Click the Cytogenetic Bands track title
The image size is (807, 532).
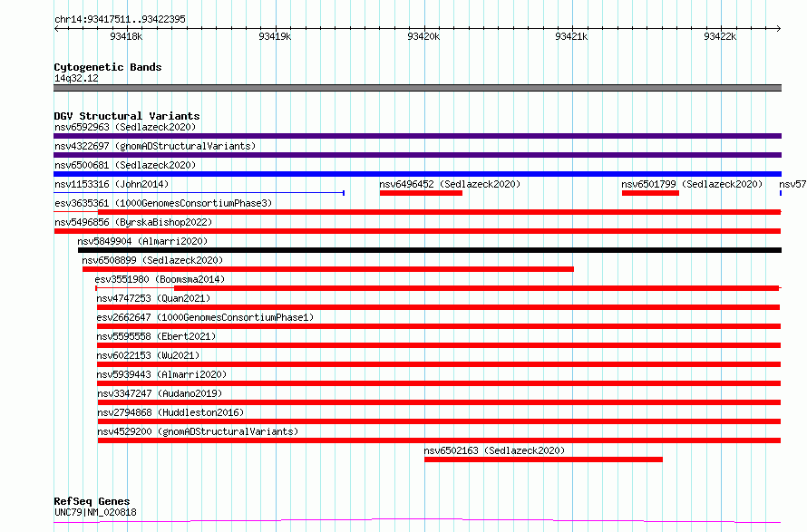click(108, 67)
